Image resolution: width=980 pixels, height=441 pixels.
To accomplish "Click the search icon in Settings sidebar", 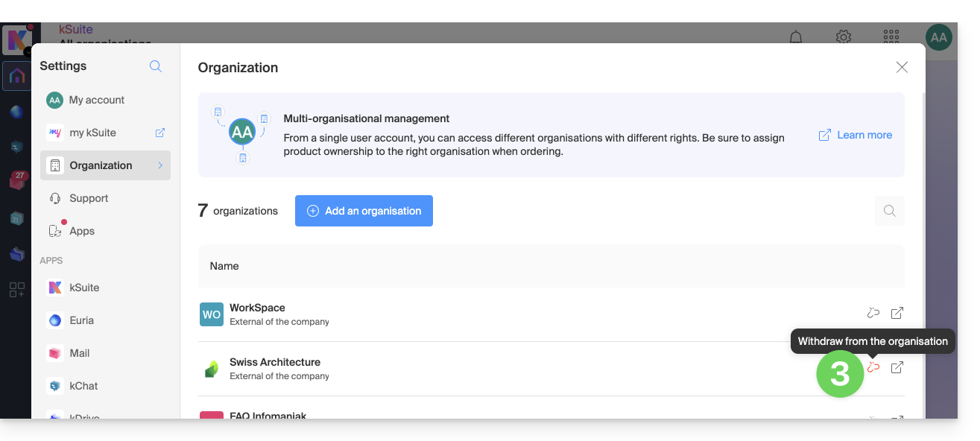I will tap(156, 66).
